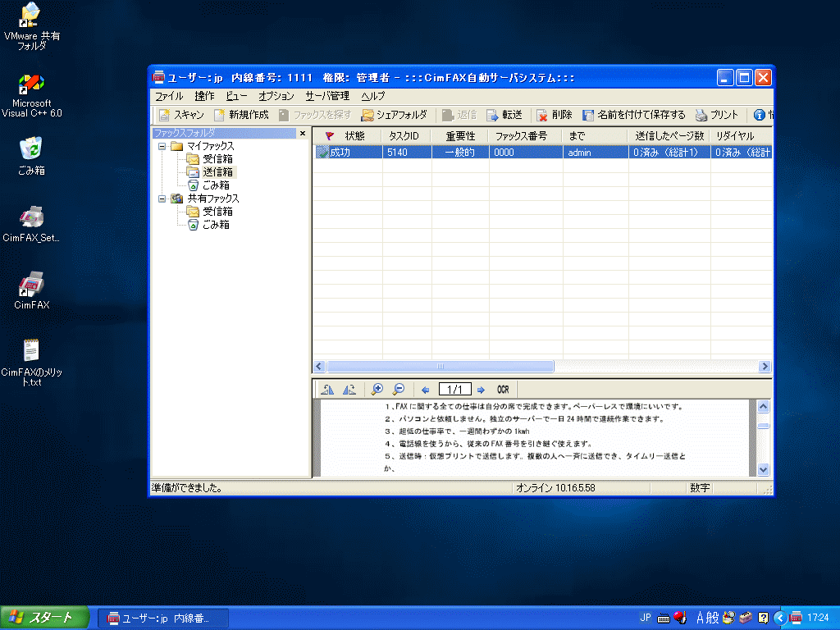Open the シェアフォルダ shared folder tool
Image resolution: width=840 pixels, height=630 pixels.
tap(395, 115)
